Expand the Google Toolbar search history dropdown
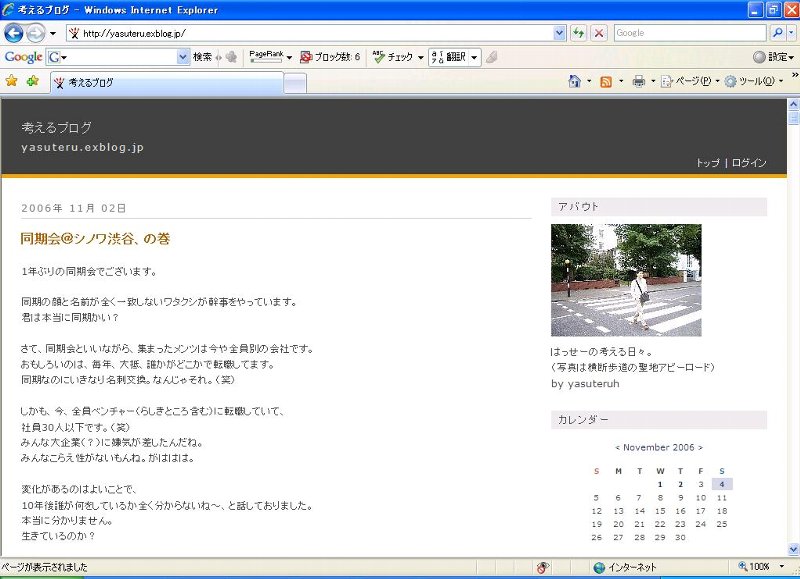The image size is (800, 579). coord(183,57)
